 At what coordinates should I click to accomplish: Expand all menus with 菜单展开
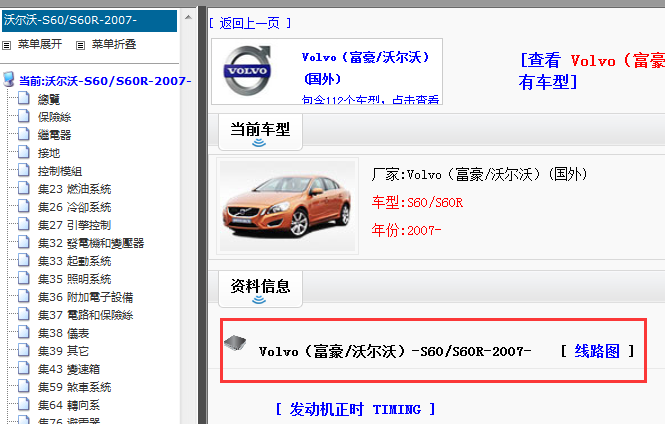pyautogui.click(x=40, y=44)
